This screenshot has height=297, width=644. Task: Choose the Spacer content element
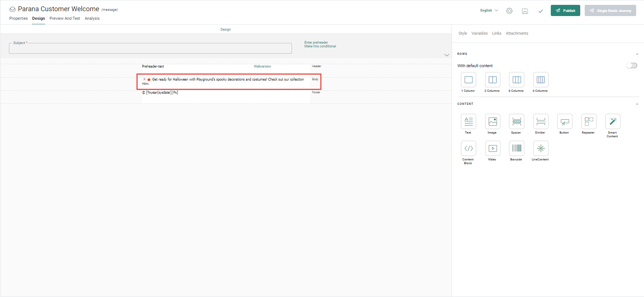(x=516, y=122)
